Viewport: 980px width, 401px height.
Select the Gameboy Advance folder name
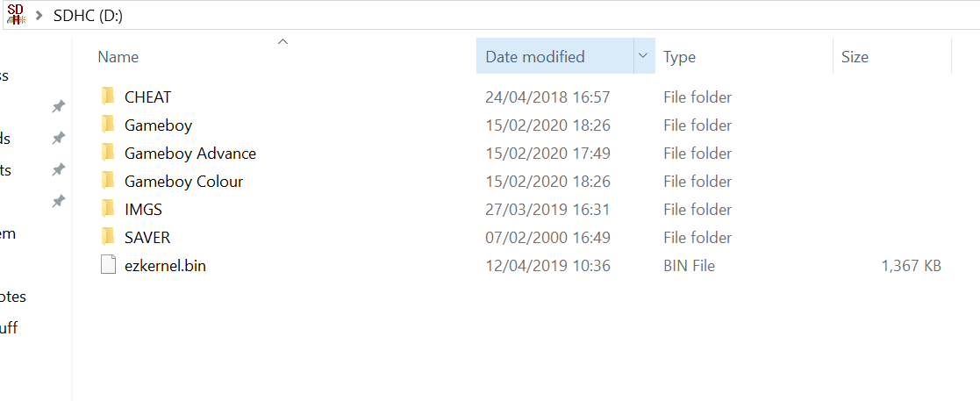(190, 154)
